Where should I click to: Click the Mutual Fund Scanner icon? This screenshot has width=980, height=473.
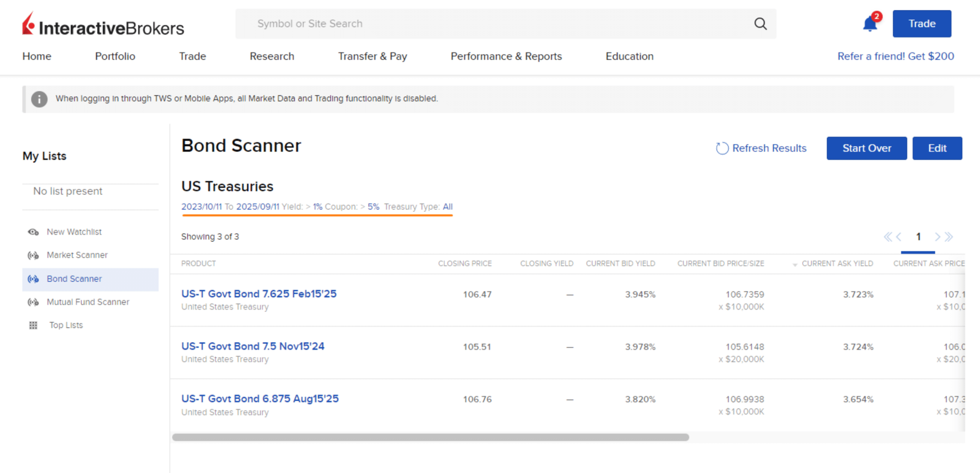[33, 302]
